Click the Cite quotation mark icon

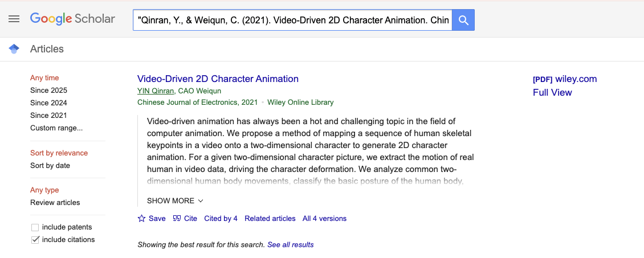point(177,219)
